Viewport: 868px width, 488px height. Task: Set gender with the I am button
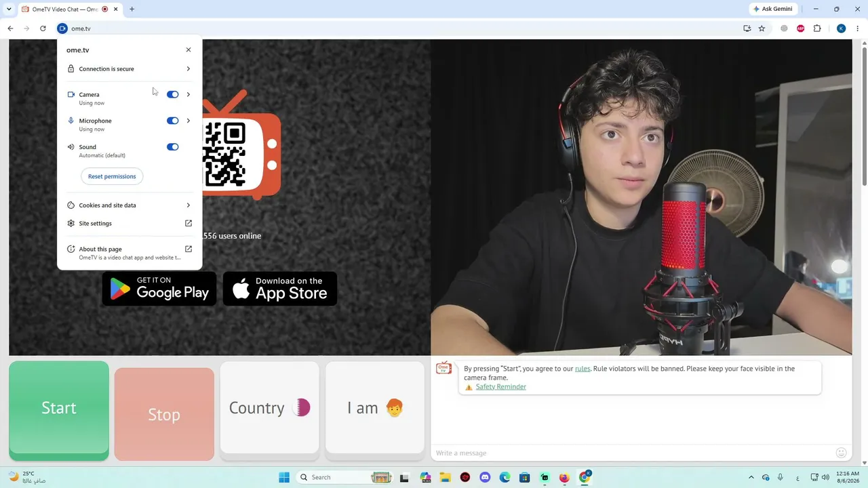[x=375, y=407]
